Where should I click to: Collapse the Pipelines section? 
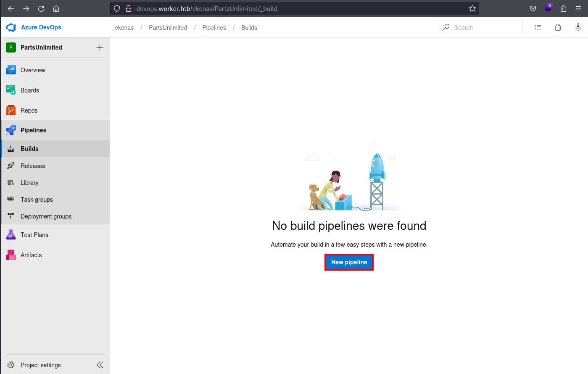(x=55, y=130)
